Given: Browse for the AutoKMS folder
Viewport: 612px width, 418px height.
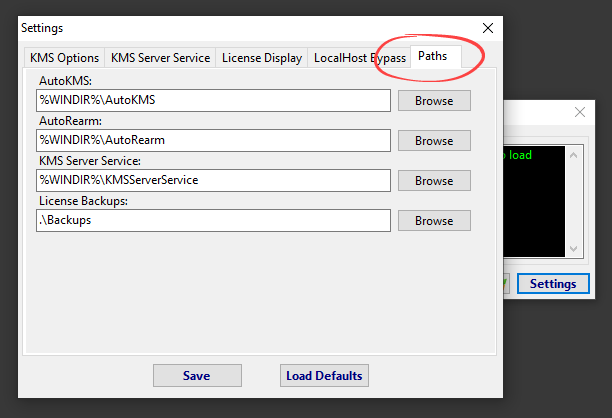Looking at the screenshot, I should (x=434, y=101).
